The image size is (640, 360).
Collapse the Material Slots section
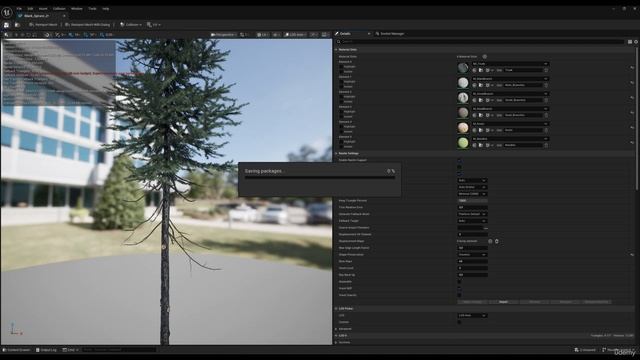click(x=336, y=49)
